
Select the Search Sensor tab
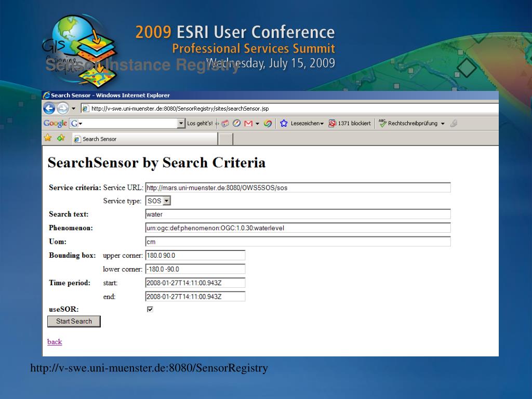[x=145, y=139]
